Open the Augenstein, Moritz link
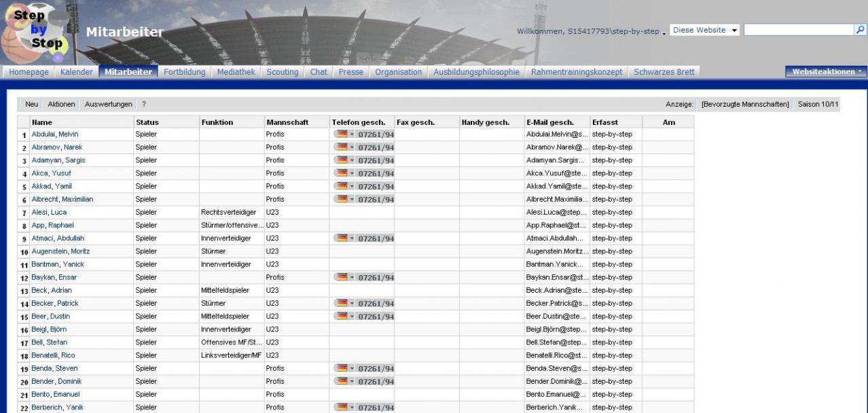 [x=60, y=251]
